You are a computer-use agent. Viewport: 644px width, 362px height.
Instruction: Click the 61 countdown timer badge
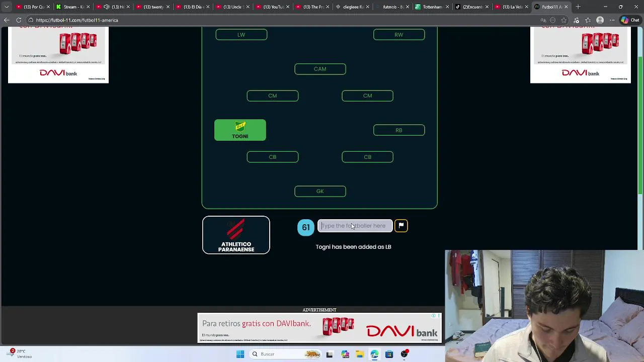pyautogui.click(x=306, y=227)
